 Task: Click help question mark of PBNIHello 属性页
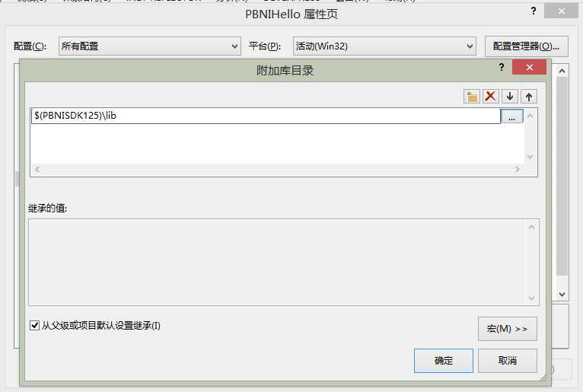click(534, 11)
